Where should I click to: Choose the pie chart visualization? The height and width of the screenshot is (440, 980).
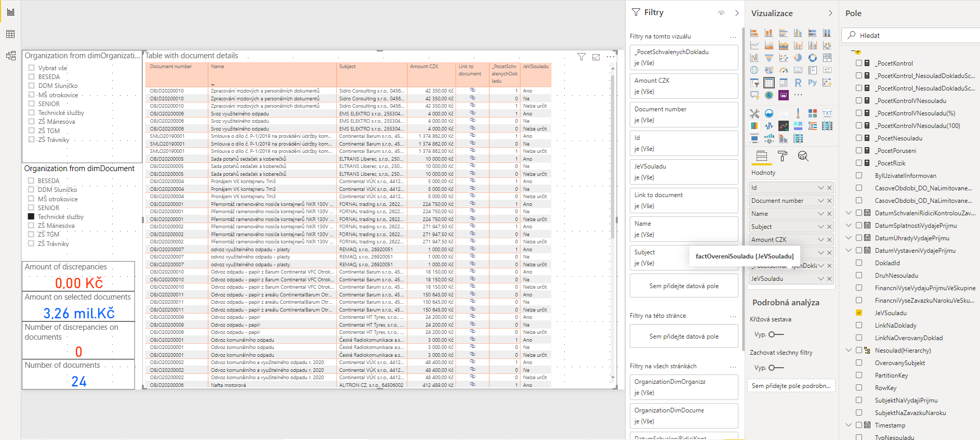click(x=798, y=58)
